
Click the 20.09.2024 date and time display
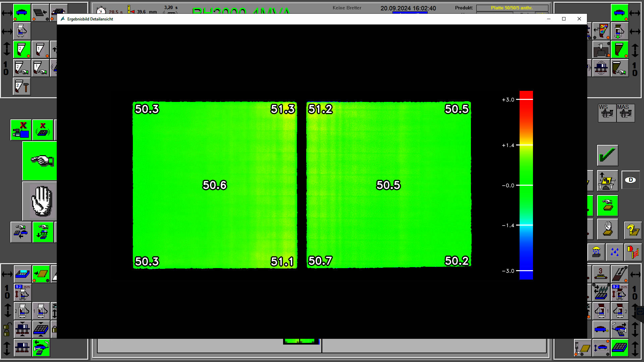(408, 8)
